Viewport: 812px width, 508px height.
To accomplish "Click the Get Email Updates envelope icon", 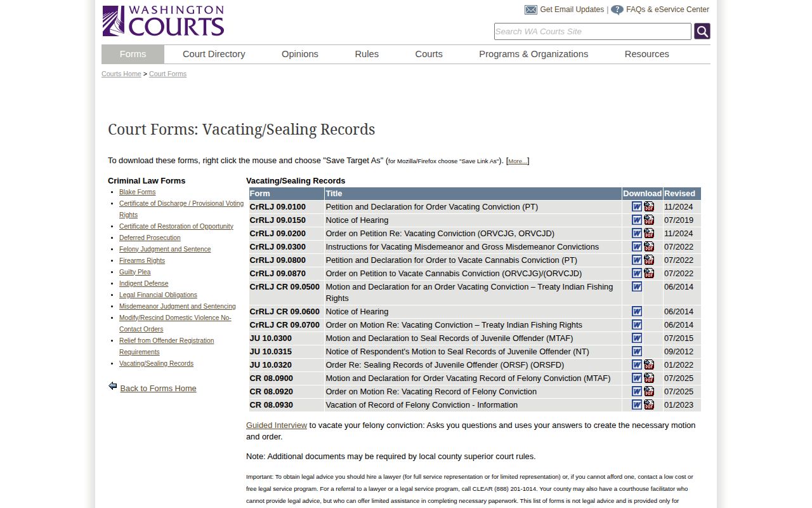I will [531, 10].
